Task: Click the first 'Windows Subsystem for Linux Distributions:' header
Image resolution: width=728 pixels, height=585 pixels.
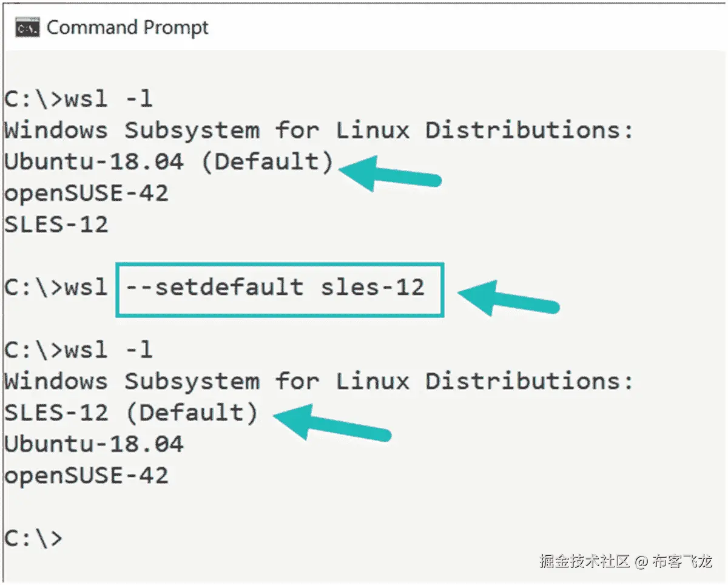Action: click(x=319, y=130)
